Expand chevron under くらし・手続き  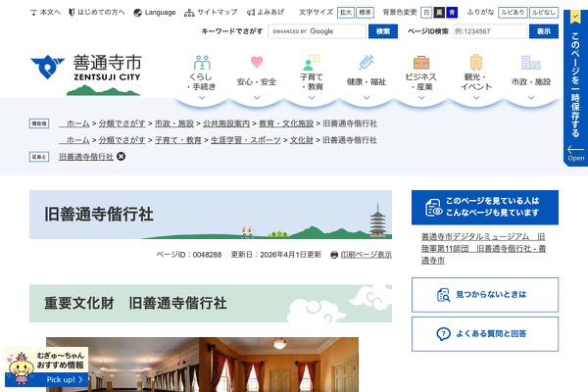[202, 98]
